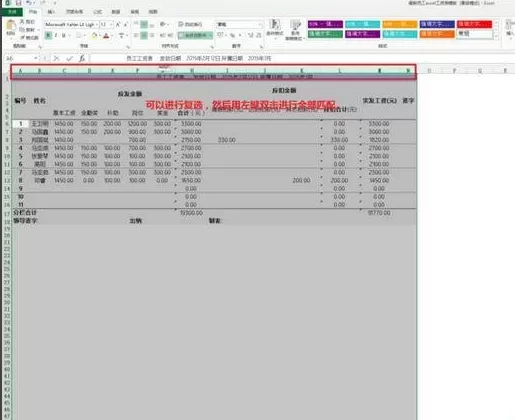Screen dimensions: 515x420
Task: Click the orientation text-angle icon
Action: [x=162, y=24]
